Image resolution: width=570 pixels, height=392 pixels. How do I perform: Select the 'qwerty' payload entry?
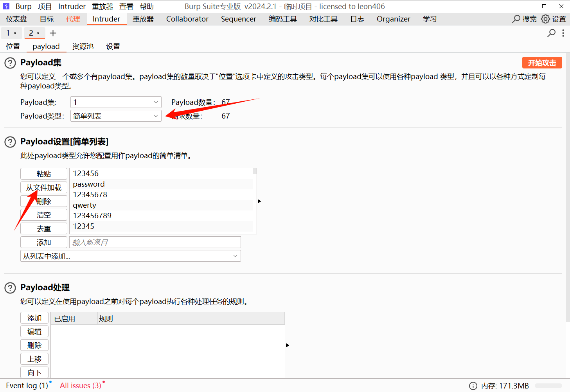tap(161, 205)
